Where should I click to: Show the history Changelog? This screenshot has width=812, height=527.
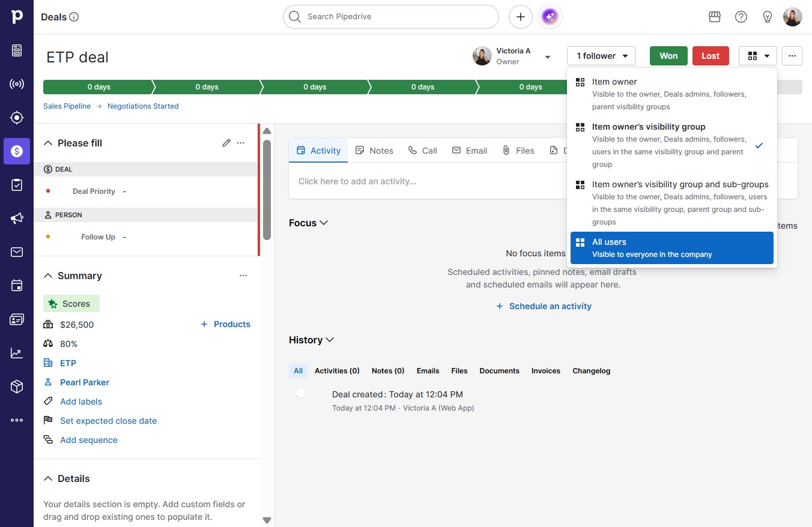[x=592, y=371]
